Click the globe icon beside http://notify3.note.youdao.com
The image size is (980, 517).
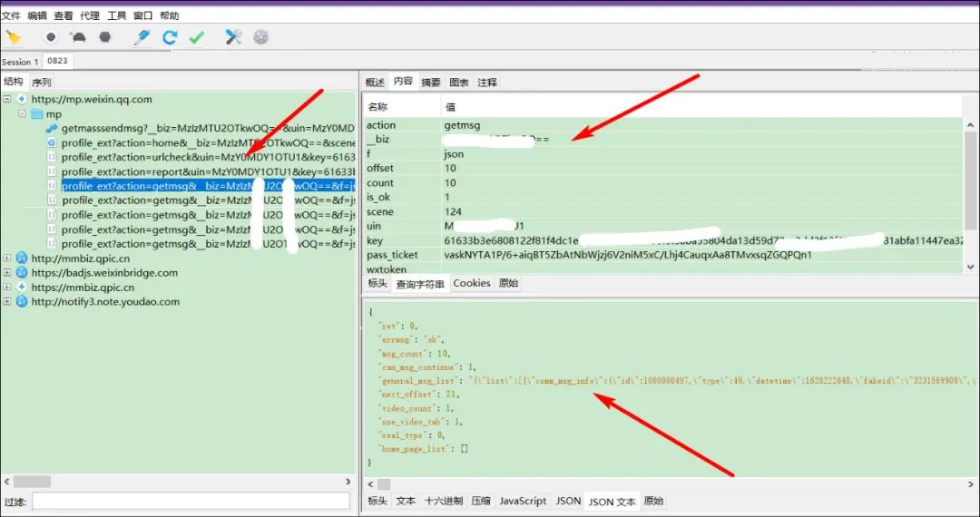click(22, 302)
